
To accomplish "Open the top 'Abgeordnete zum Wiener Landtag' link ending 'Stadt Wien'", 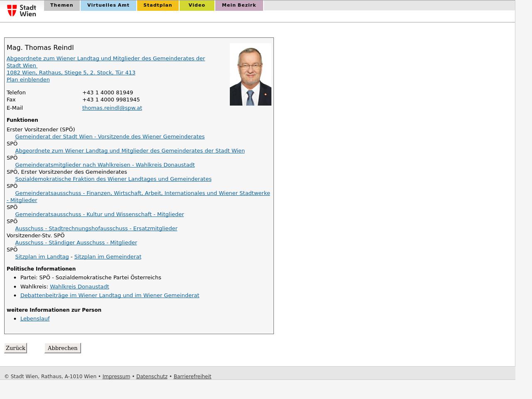I will pyautogui.click(x=106, y=62).
